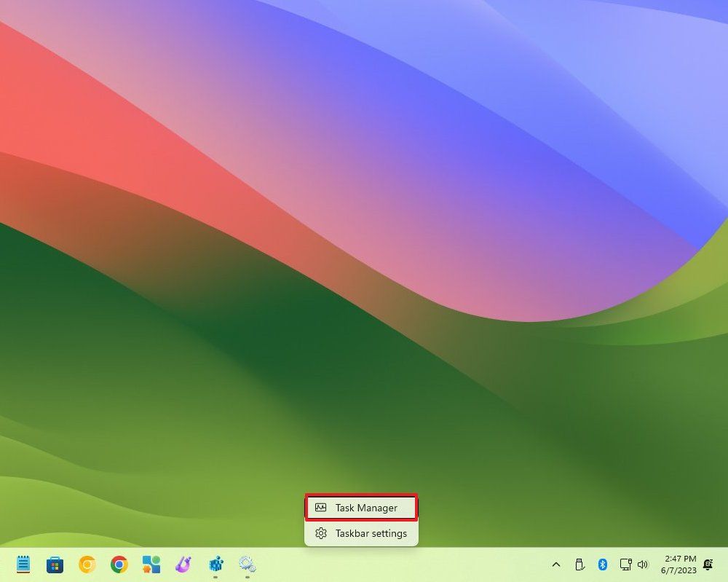The height and width of the screenshot is (582, 728).
Task: Select the colorful shapes app pinned to taskbar
Action: [151, 565]
